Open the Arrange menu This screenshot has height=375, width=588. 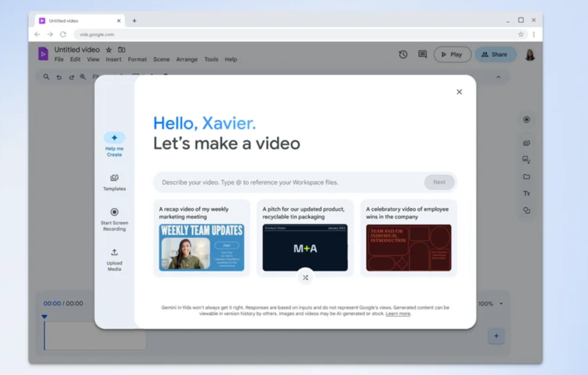pos(187,59)
